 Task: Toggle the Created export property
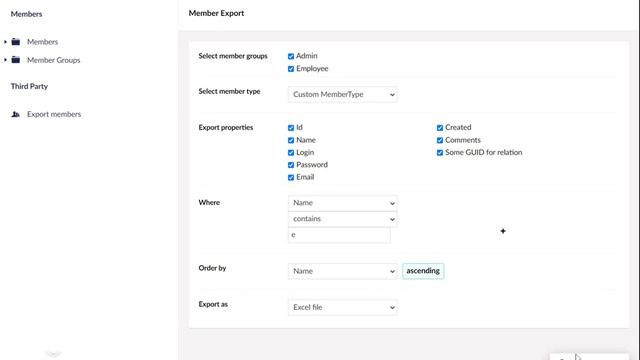(440, 128)
